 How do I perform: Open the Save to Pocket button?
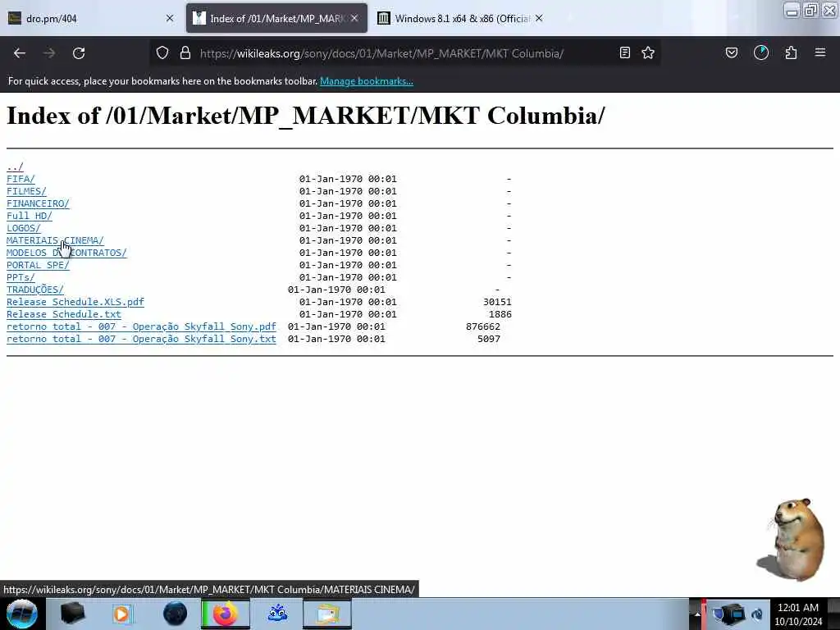pyautogui.click(x=732, y=53)
